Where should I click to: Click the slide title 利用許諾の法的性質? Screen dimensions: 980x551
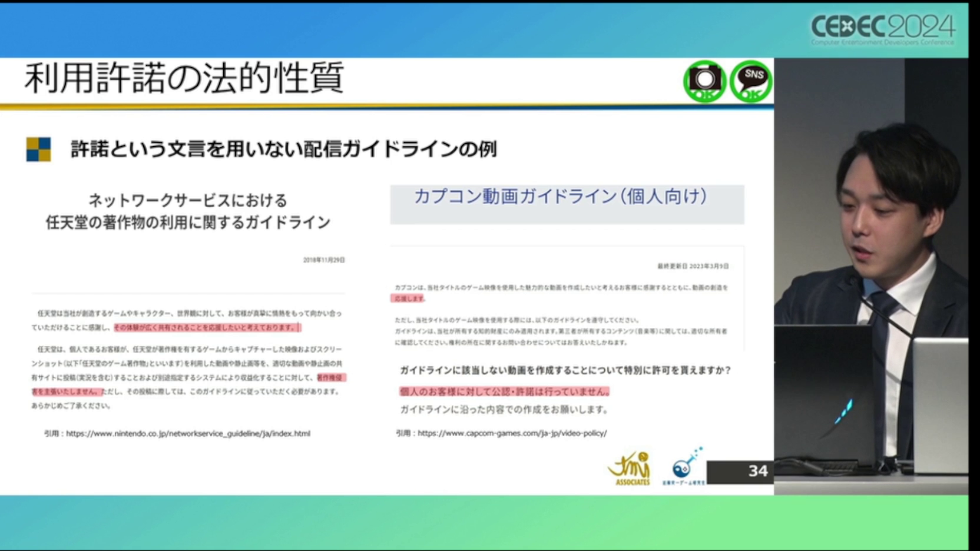(184, 78)
